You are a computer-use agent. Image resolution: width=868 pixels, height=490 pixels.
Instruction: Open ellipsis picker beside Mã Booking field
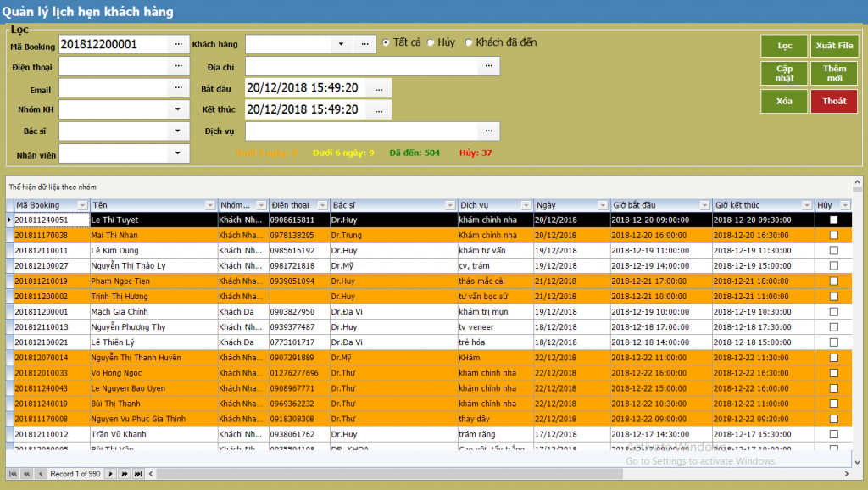click(178, 44)
